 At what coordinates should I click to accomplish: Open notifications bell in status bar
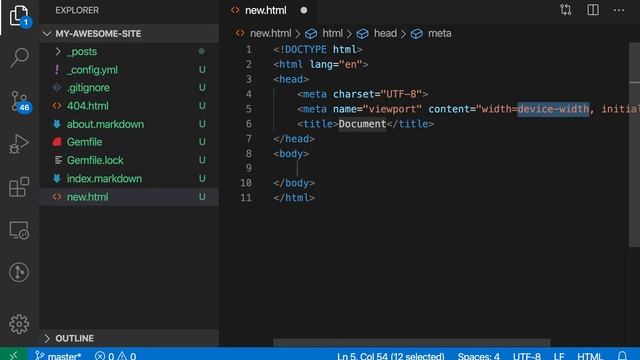[x=622, y=356]
